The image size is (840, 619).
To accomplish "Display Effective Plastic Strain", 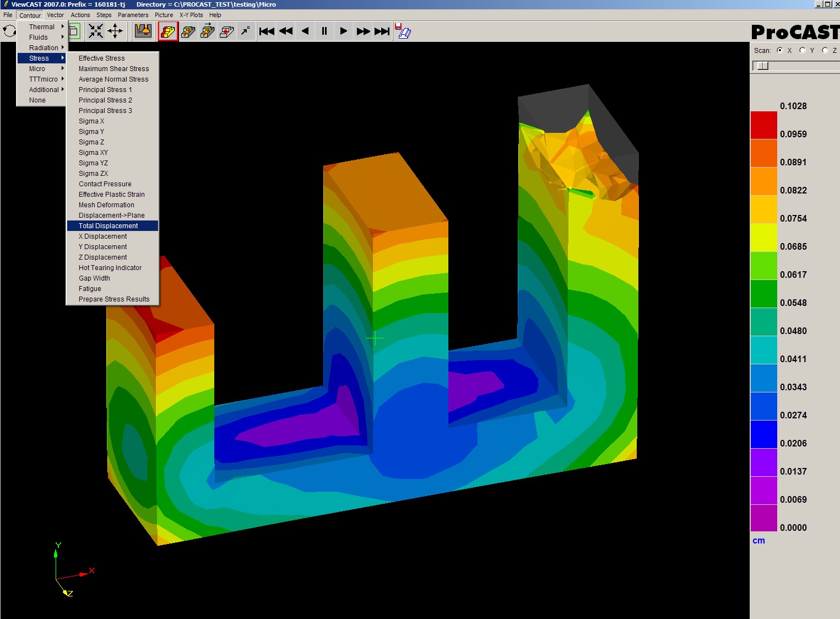I will coord(112,195).
